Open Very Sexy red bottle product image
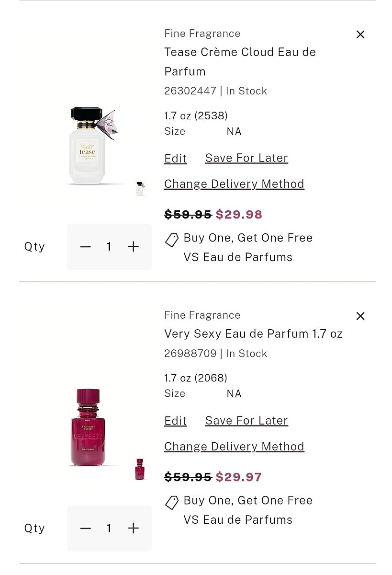The image size is (392, 575). click(89, 427)
